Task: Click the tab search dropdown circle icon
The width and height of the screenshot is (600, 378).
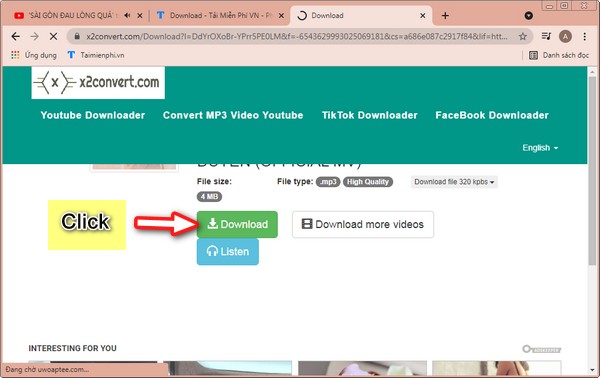Action: [x=528, y=16]
